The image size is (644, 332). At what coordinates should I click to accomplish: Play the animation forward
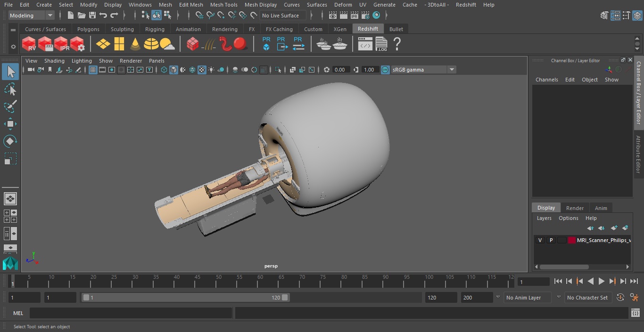pos(601,281)
